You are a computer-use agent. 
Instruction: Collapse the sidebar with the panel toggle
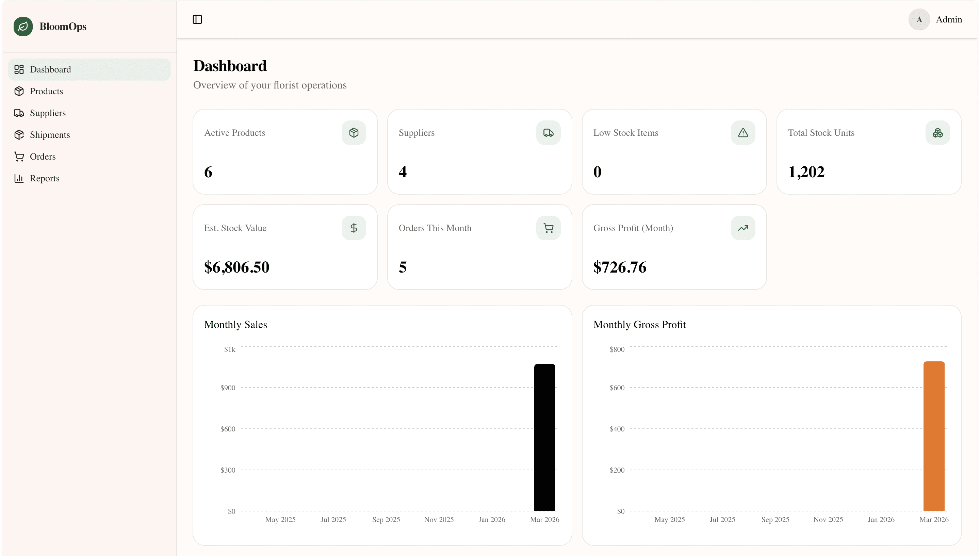tap(197, 19)
